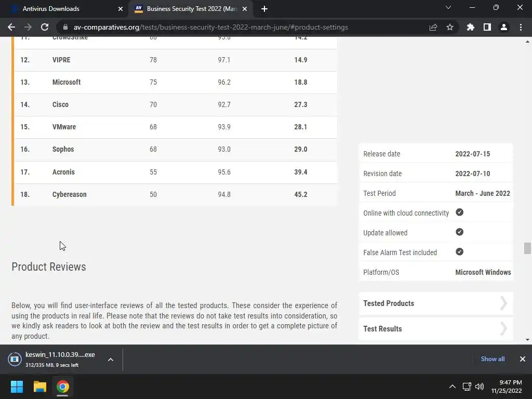This screenshot has height=399, width=532.
Task: Click the Tested Products chevron arrow
Action: (504, 303)
